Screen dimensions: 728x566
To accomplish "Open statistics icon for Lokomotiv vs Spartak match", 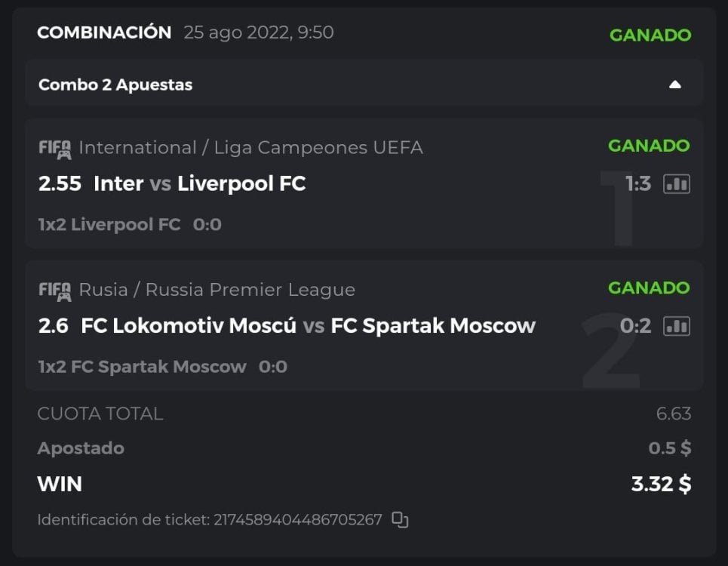I will (x=676, y=326).
